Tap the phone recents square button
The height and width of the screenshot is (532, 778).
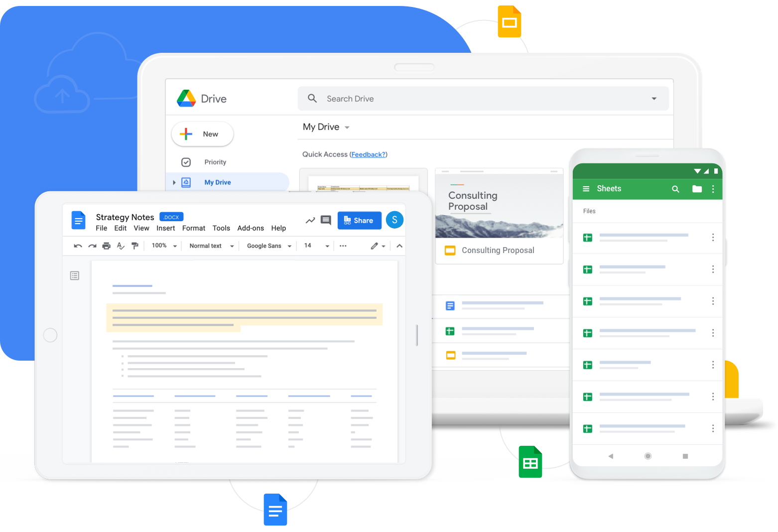(685, 456)
